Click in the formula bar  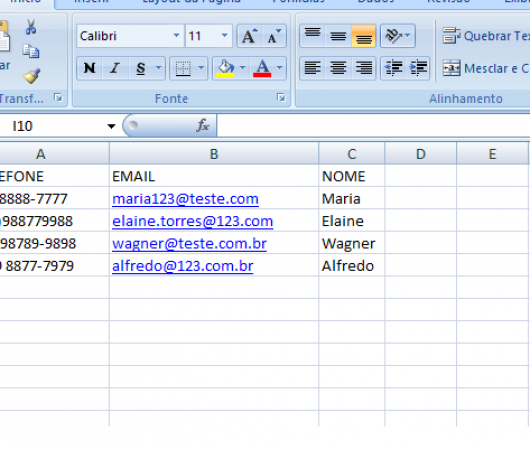373,126
